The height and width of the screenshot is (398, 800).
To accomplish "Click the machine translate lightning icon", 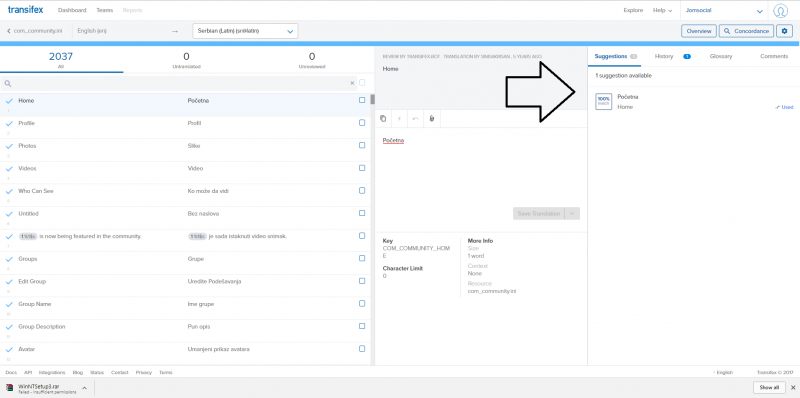I will tap(399, 119).
